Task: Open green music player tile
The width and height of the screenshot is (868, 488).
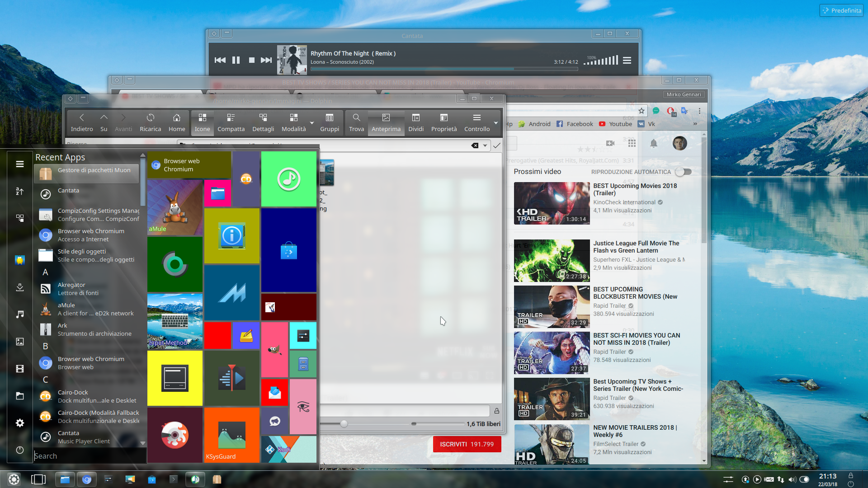Action: pyautogui.click(x=288, y=179)
